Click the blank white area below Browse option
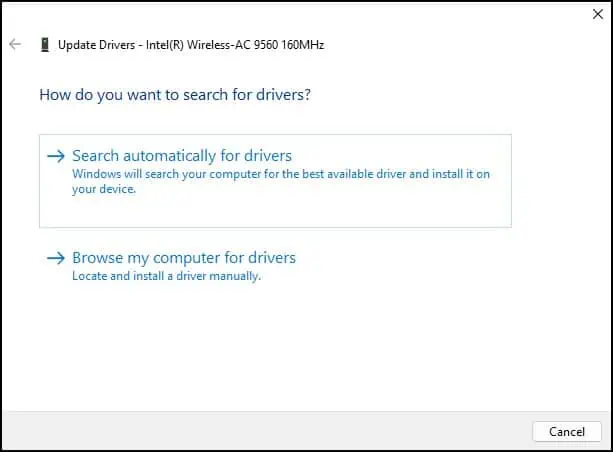 point(300,350)
